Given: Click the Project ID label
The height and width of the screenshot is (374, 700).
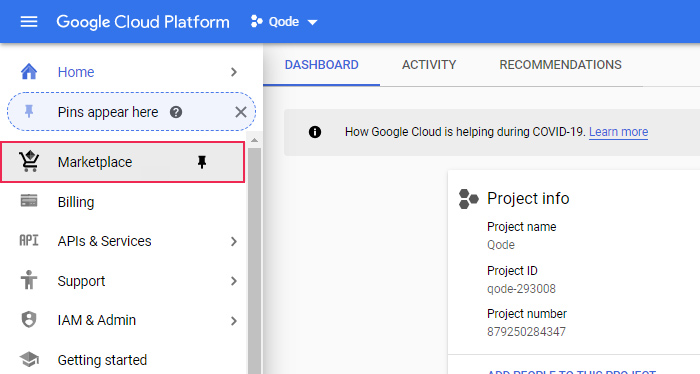Looking at the screenshot, I should click(512, 271).
